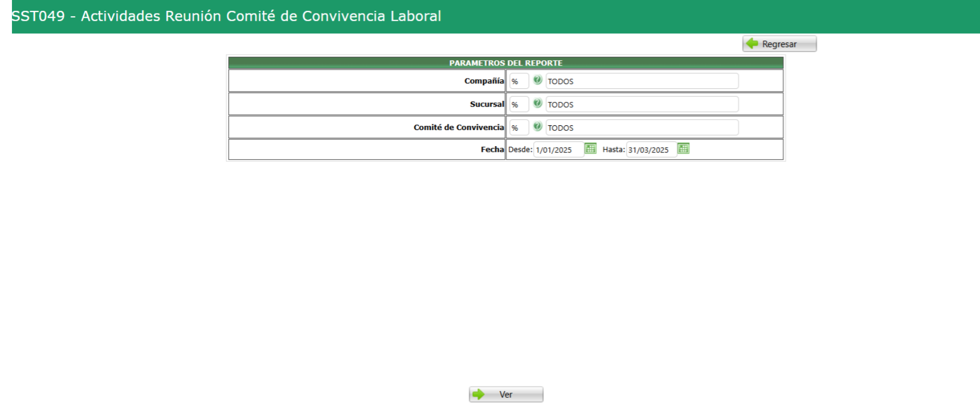Focus the Comité de Convivencia code field
This screenshot has height=415, width=980.
click(x=519, y=127)
